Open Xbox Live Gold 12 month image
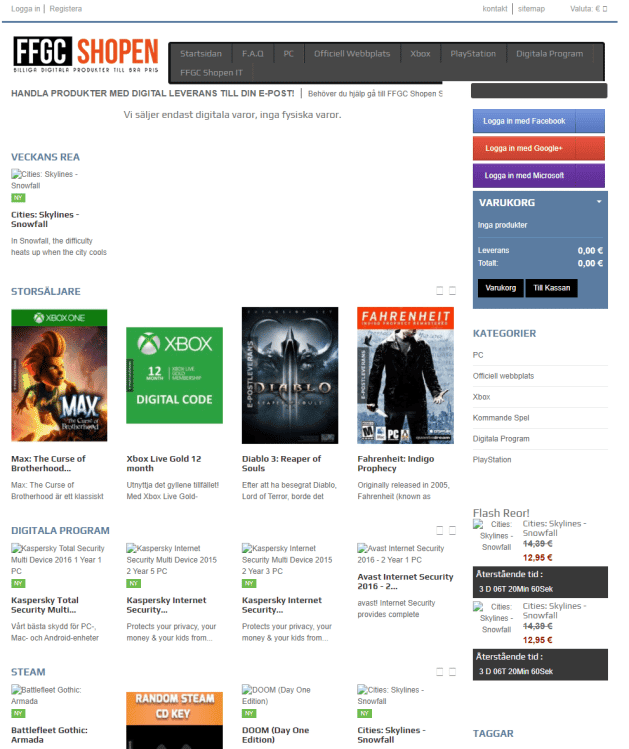Screen dimensions: 629x749 click(174, 375)
